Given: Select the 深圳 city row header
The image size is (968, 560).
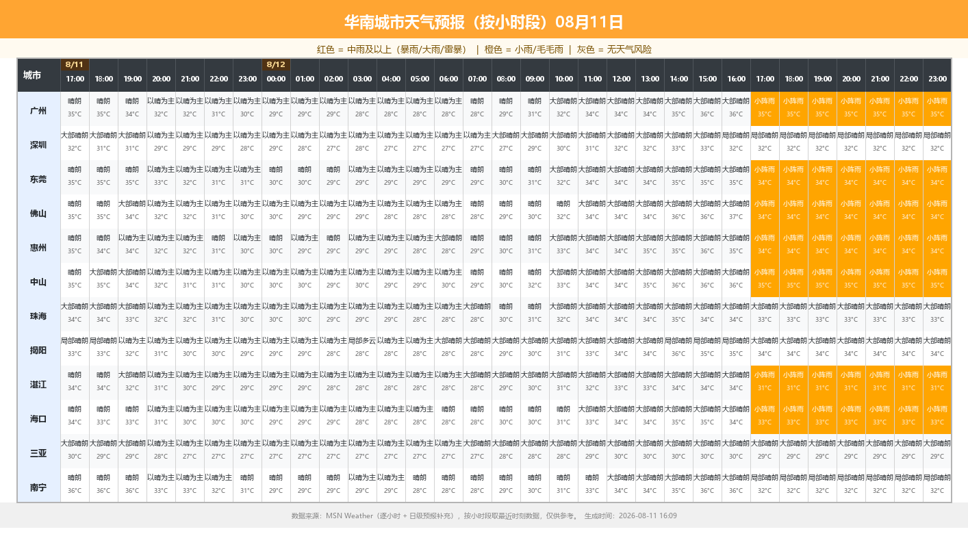Looking at the screenshot, I should (39, 143).
